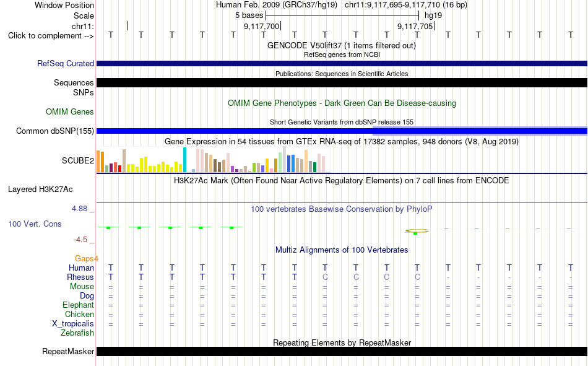Select the dark blue RefSeq Curated gene bar

[342, 63]
